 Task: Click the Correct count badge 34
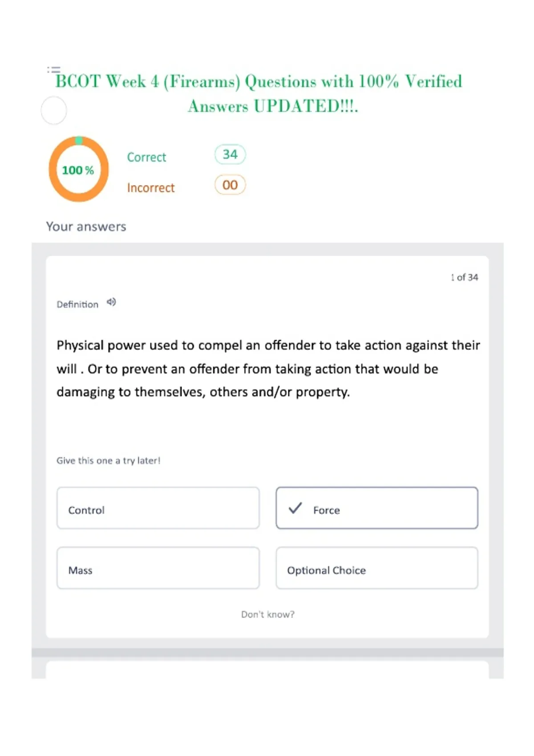click(230, 154)
